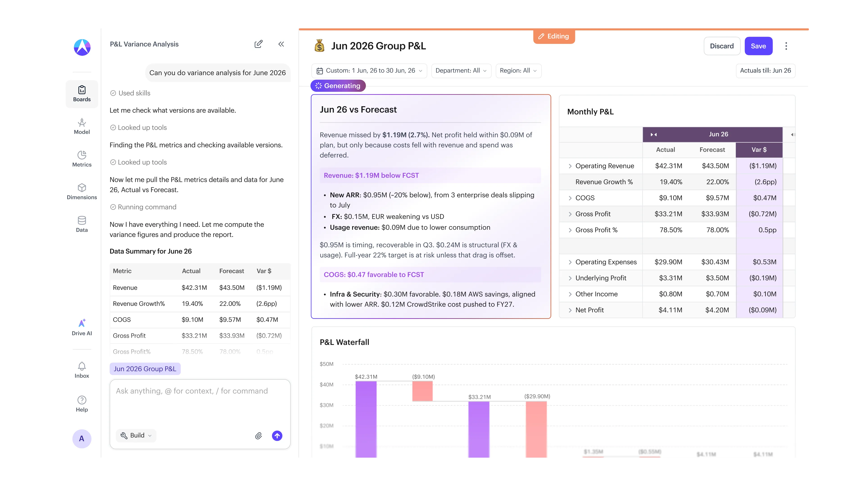Click the P&L Waterfall chart title
The width and height of the screenshot is (868, 486).
point(344,342)
